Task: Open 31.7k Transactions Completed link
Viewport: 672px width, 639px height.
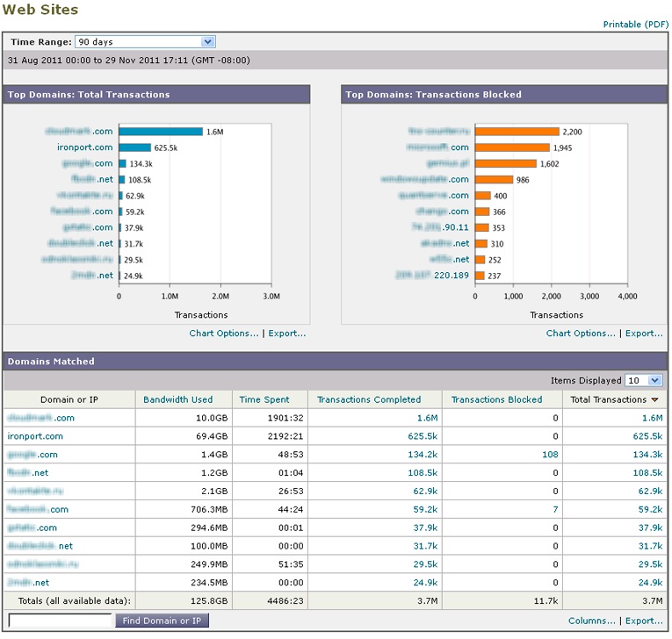Action: click(425, 546)
